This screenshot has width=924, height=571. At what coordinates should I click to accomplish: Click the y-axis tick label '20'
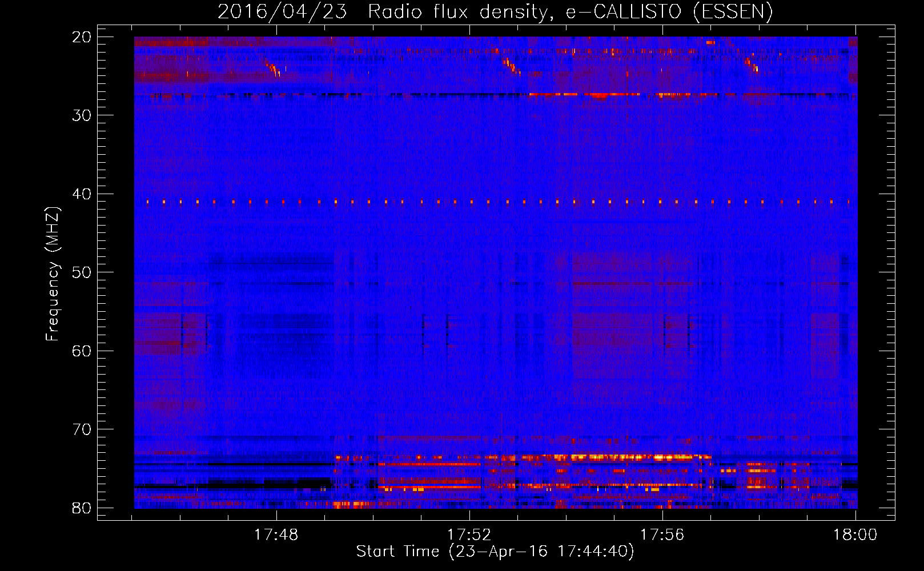[x=82, y=37]
